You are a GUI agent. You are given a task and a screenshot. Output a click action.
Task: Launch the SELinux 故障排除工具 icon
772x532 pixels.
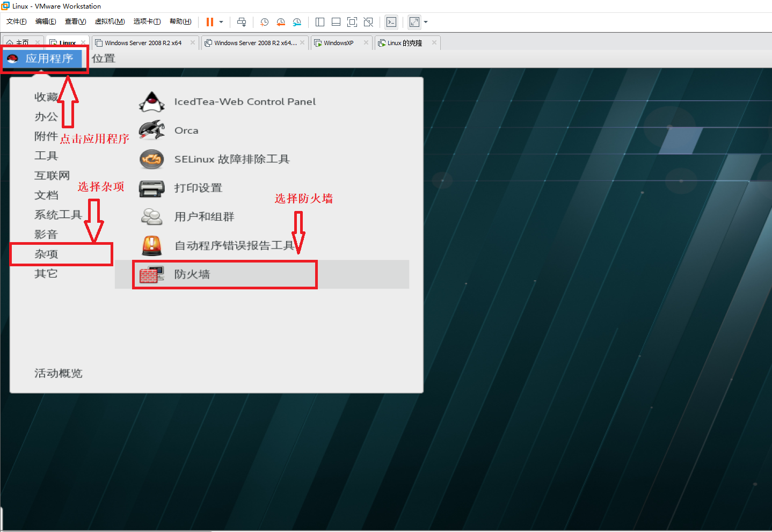pos(152,159)
